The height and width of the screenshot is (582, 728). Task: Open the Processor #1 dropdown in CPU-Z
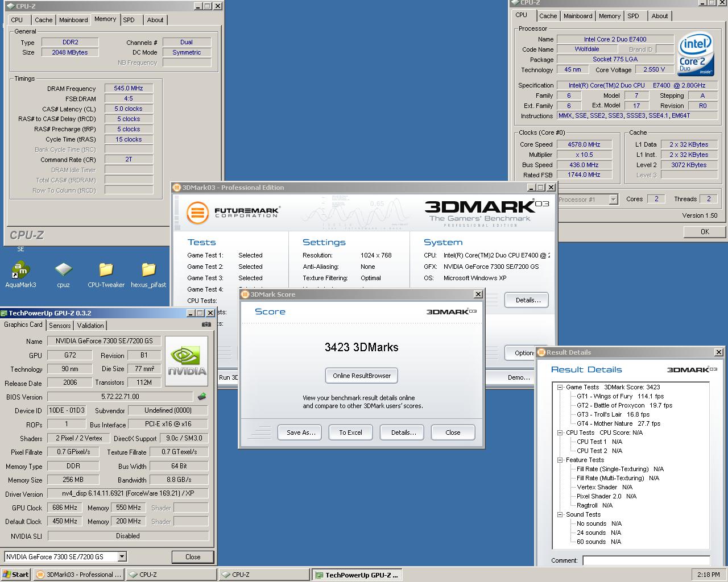[x=613, y=199]
